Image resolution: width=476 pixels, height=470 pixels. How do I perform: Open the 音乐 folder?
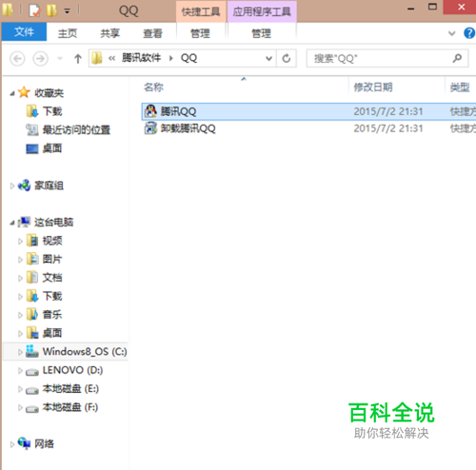[52, 315]
